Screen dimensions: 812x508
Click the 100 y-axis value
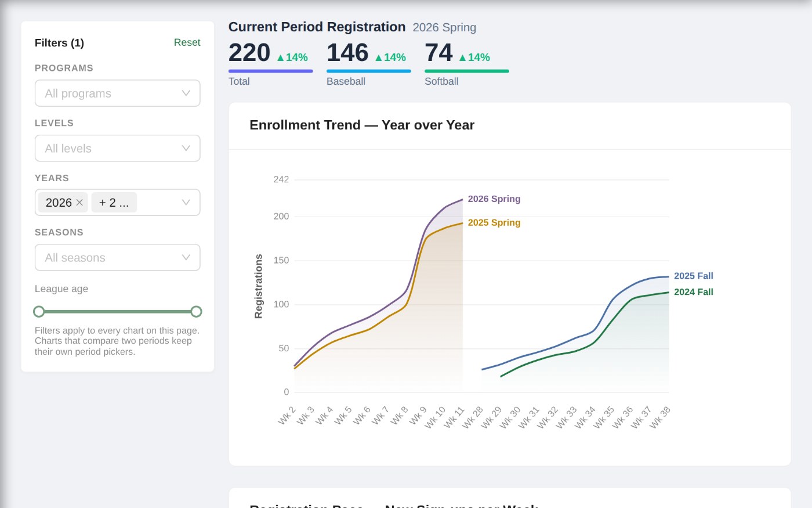pos(281,305)
